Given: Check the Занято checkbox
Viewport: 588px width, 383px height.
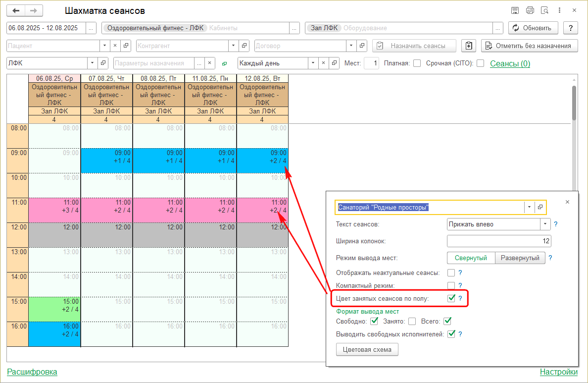Looking at the screenshot, I should 412,321.
